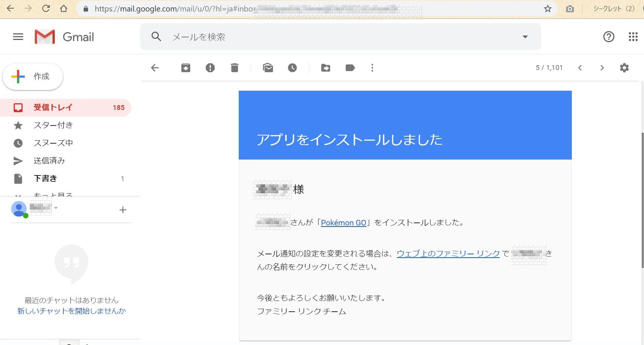Go to the browser home page
644x345 pixels.
pos(64,9)
